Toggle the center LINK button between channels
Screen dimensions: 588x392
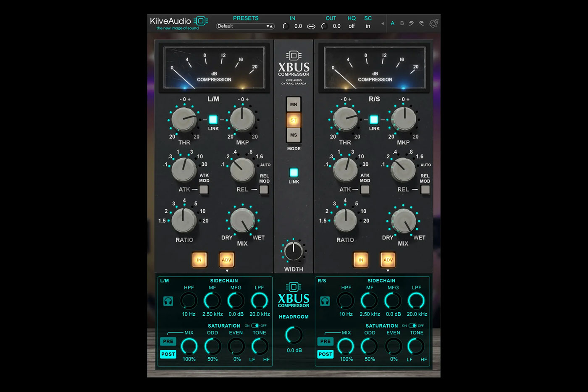tap(293, 172)
